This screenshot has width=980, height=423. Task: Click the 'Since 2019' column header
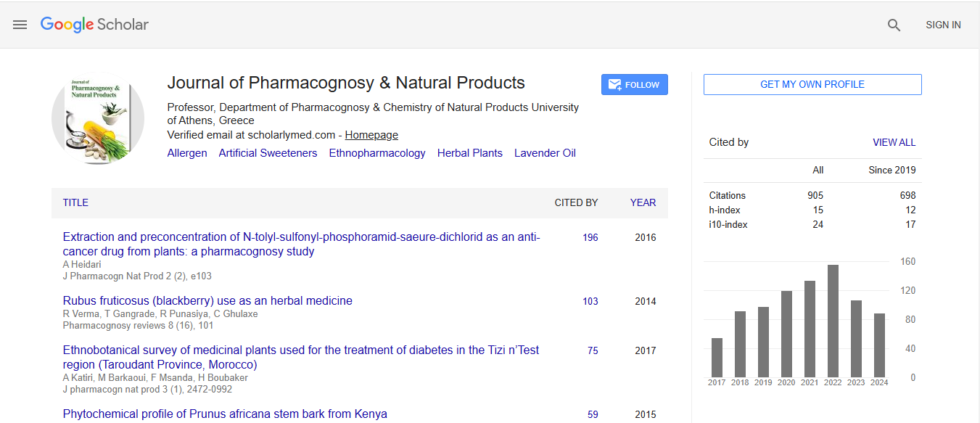tap(892, 170)
